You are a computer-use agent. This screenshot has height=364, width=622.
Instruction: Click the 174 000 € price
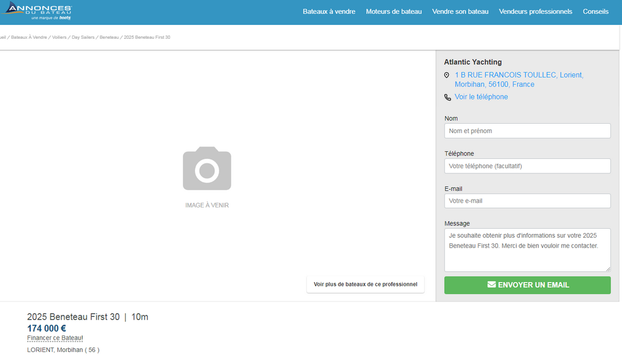point(46,328)
